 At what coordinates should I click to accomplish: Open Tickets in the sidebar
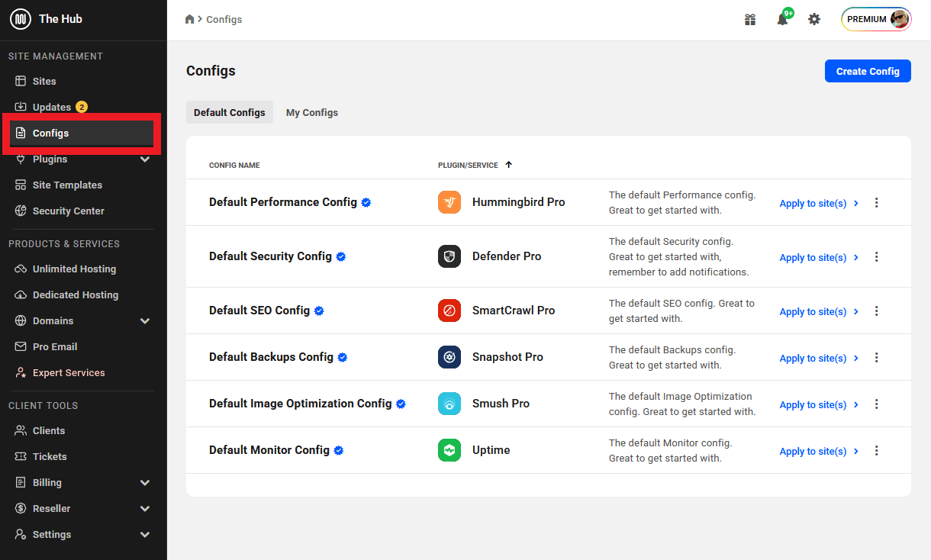pos(82,456)
